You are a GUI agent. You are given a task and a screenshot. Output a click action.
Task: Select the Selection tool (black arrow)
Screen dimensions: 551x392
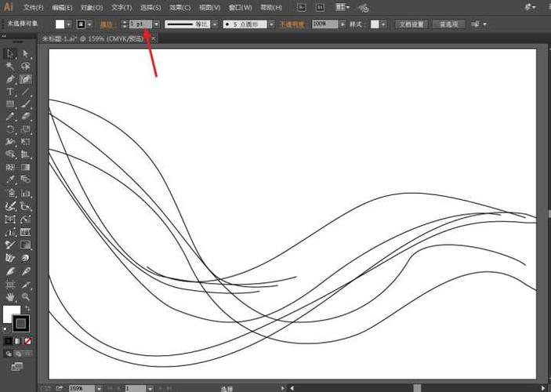[x=10, y=53]
